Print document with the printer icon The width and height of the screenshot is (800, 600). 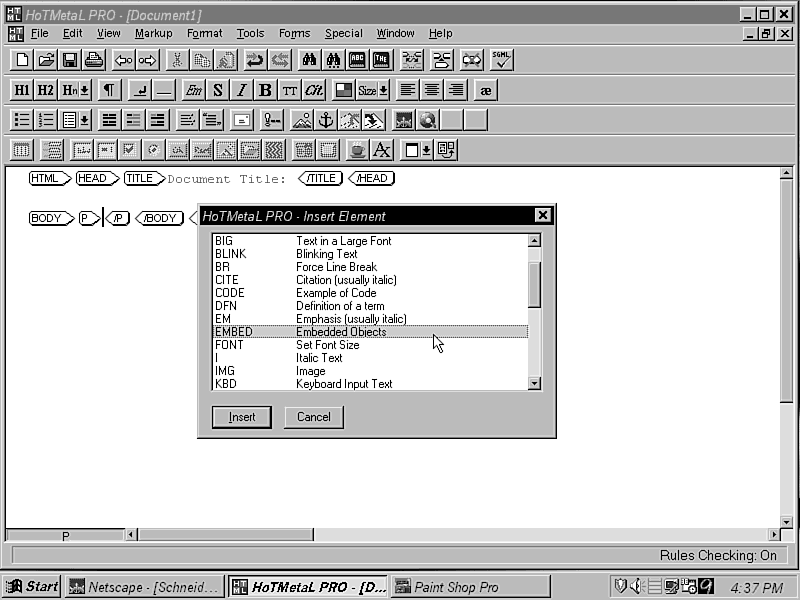tap(94, 60)
